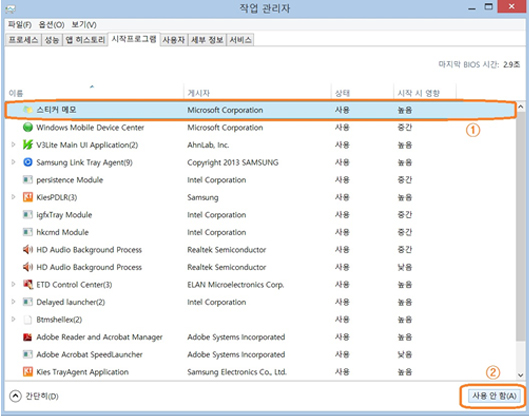Select the 시작프로그램 tab
The height and width of the screenshot is (417, 532).
pos(134,39)
